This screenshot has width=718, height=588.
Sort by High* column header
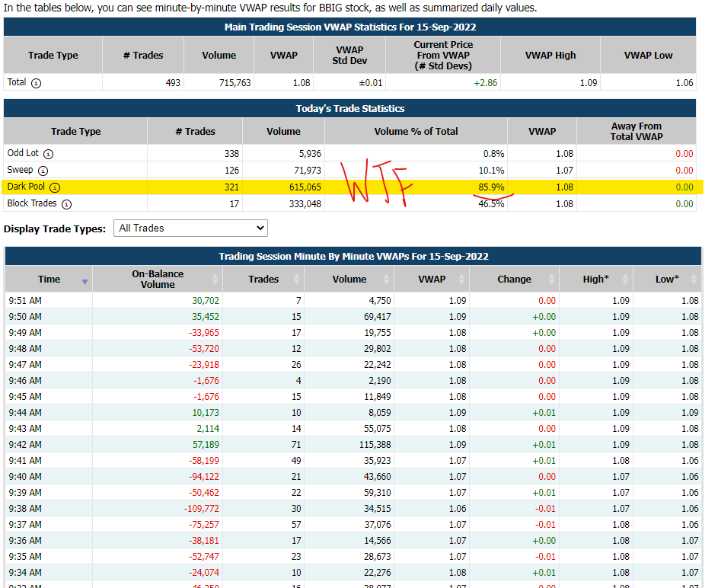point(595,280)
